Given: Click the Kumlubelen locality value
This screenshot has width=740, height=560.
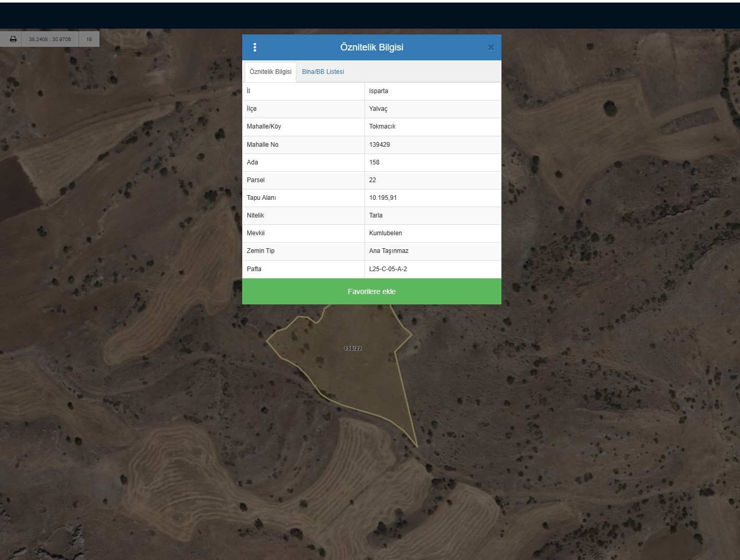Looking at the screenshot, I should click(385, 233).
